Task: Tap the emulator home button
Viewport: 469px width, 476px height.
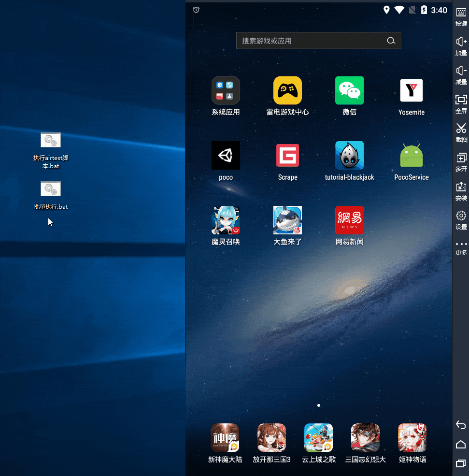Action: tap(461, 445)
